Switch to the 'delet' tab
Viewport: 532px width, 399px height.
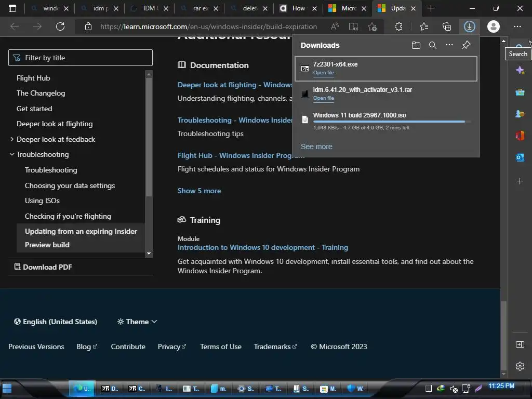click(x=250, y=8)
